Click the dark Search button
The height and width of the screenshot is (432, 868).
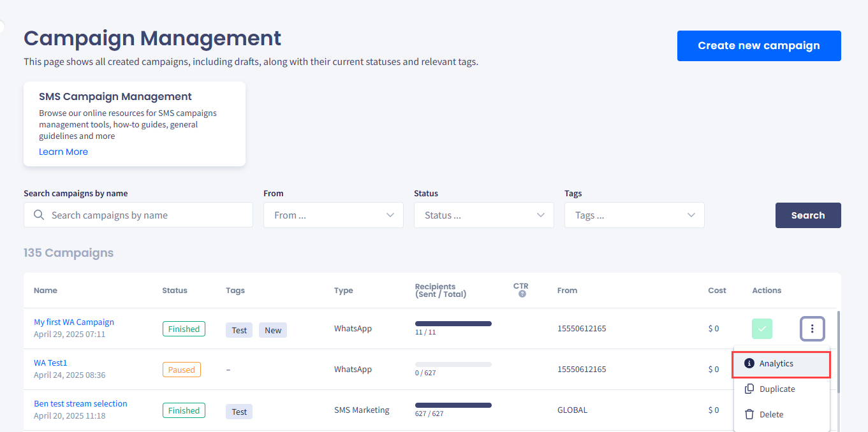tap(808, 215)
